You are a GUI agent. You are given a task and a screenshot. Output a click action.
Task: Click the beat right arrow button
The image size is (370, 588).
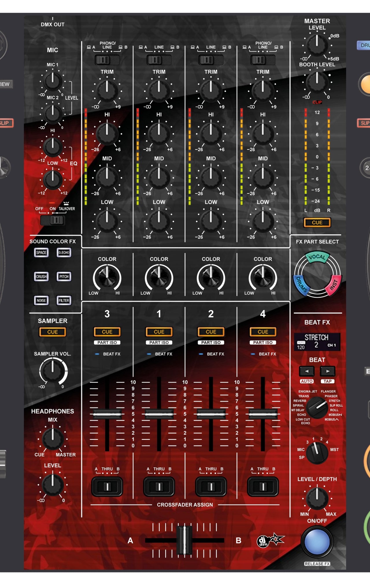(x=328, y=371)
